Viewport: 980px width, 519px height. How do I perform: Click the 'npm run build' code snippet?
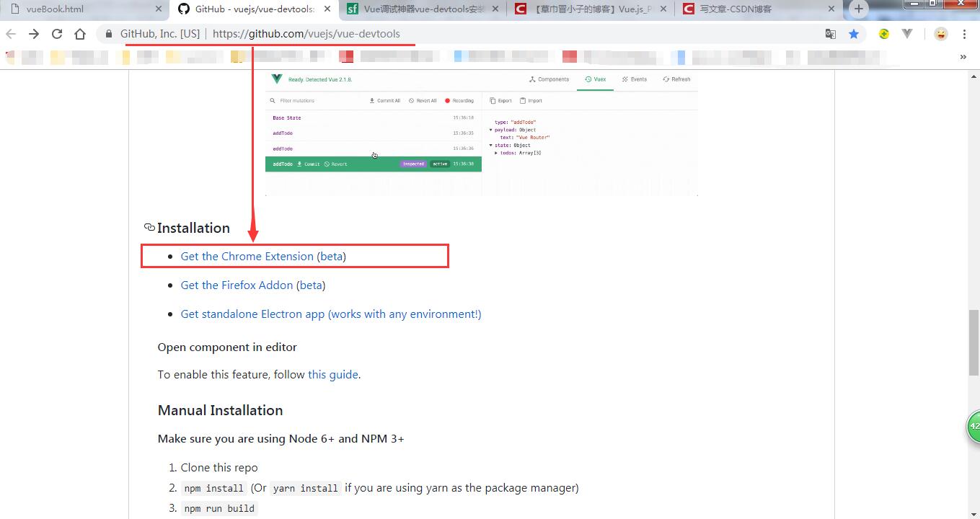point(219,508)
